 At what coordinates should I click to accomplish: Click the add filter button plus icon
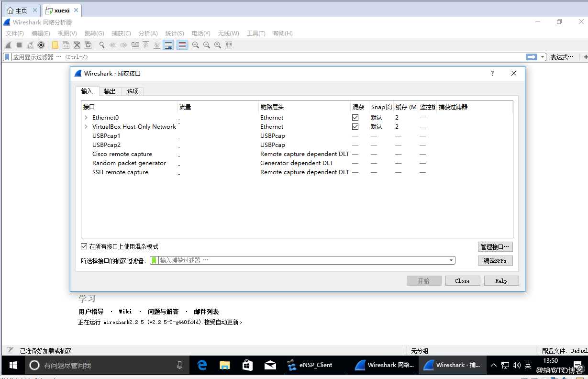(x=585, y=57)
